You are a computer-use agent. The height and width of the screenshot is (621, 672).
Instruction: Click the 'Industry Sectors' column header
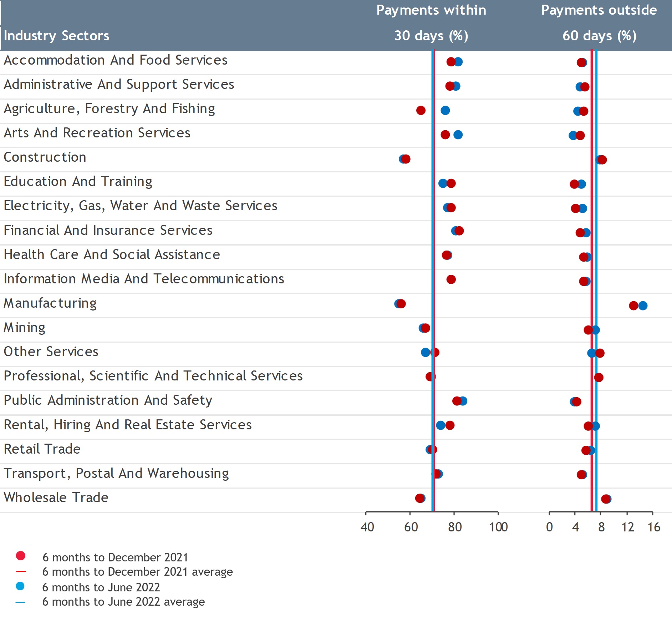pos(56,36)
